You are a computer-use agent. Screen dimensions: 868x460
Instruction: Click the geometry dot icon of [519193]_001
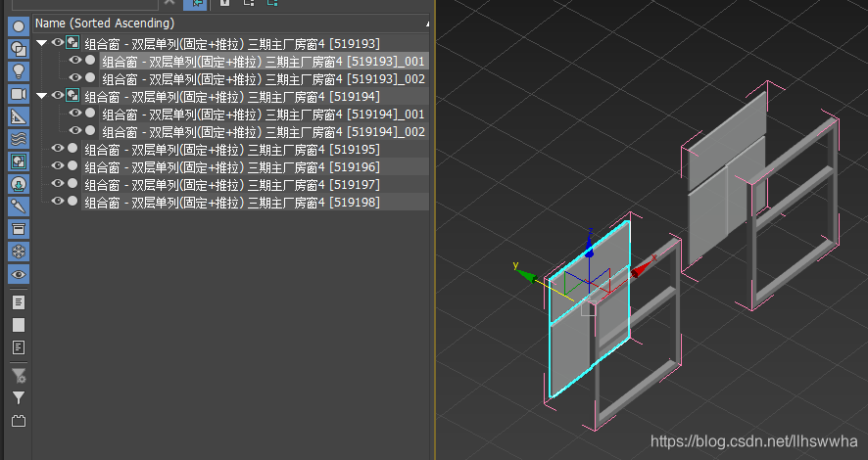pyautogui.click(x=90, y=61)
